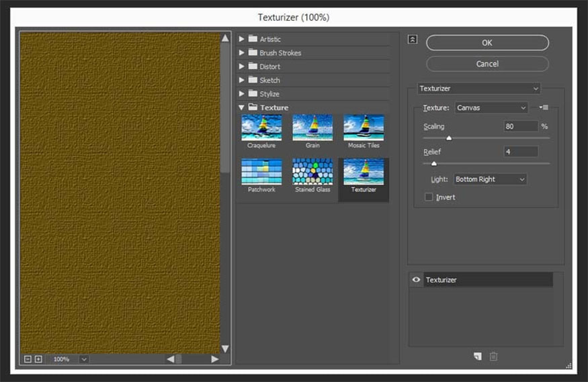Click the Relief value input field
The image size is (588, 382).
pos(521,152)
